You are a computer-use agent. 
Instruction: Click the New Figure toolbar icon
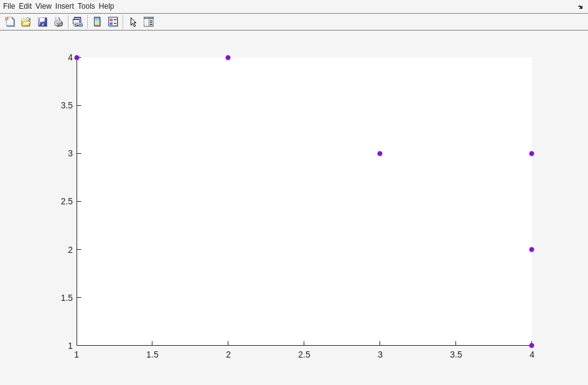point(10,22)
